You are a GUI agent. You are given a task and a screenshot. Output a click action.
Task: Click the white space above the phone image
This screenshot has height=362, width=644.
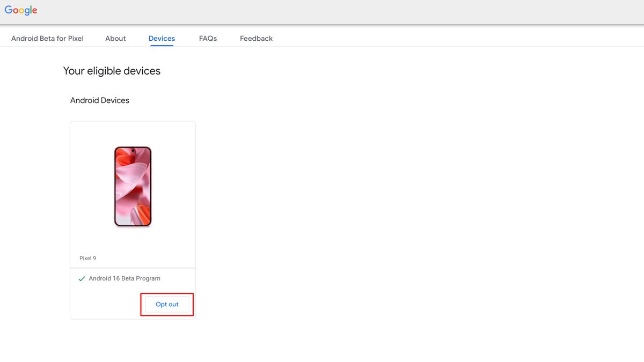(133, 133)
